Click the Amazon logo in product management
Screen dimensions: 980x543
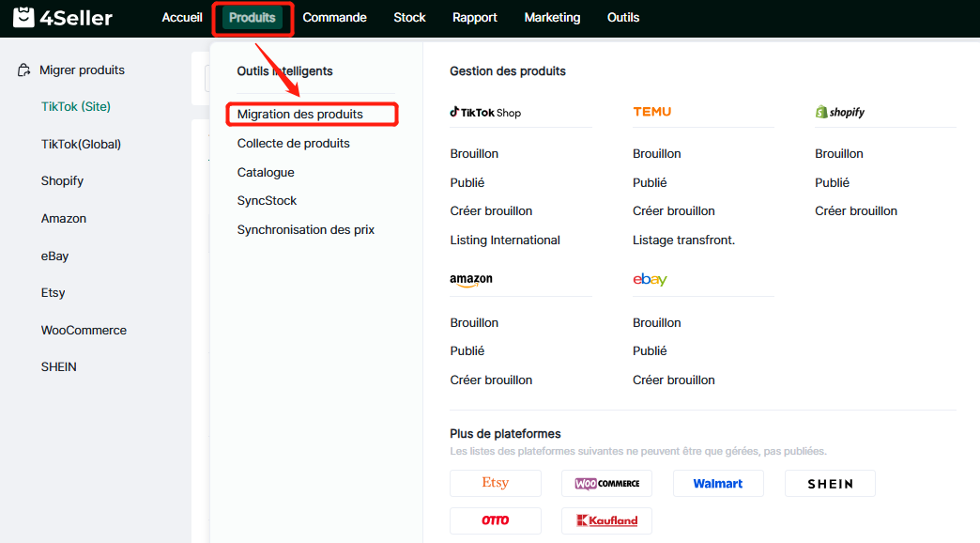click(471, 280)
